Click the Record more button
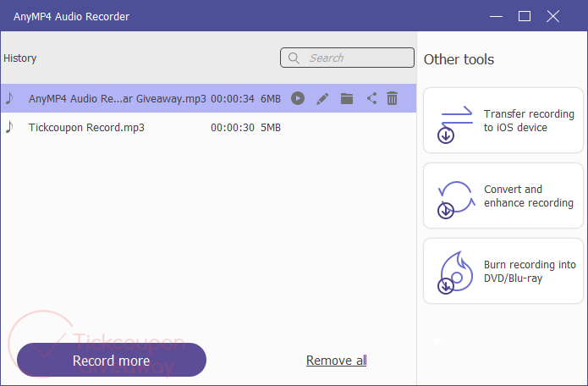 click(112, 360)
